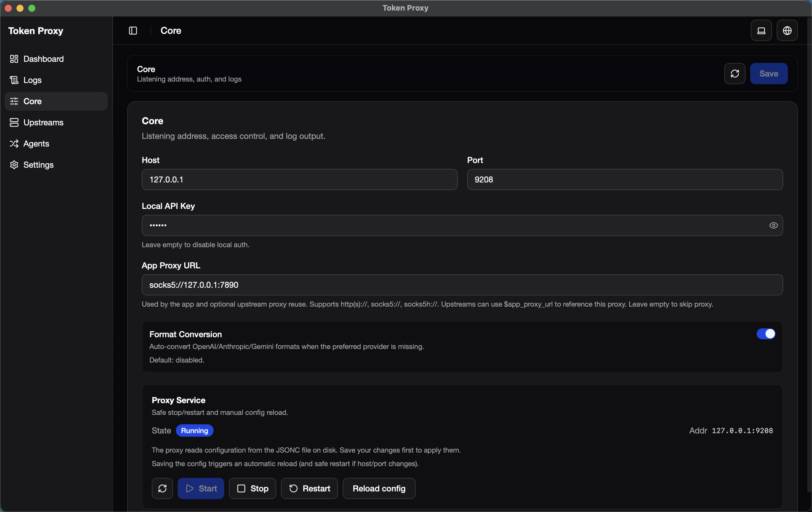This screenshot has width=812, height=512.
Task: Switch to desktop app view mode
Action: pos(761,30)
